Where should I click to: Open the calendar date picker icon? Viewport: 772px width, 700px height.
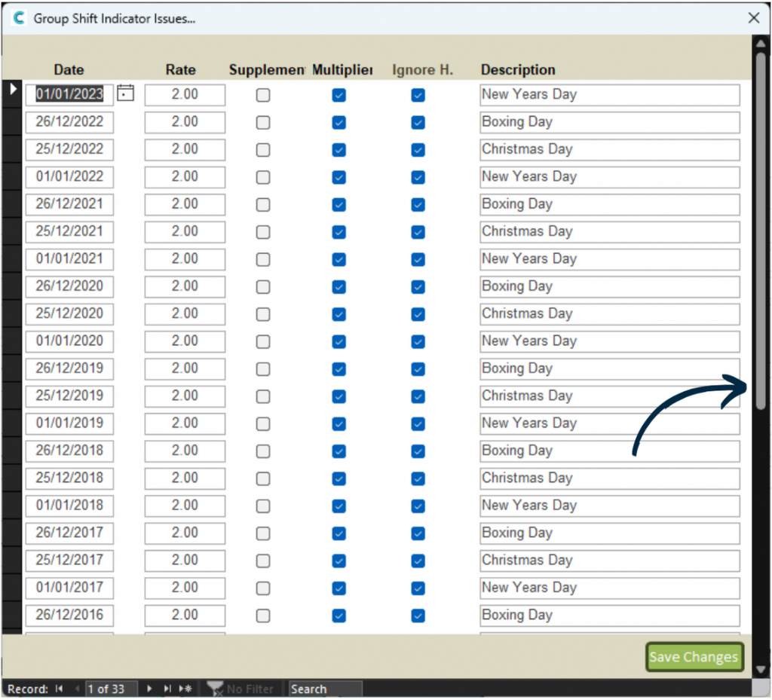(x=126, y=93)
